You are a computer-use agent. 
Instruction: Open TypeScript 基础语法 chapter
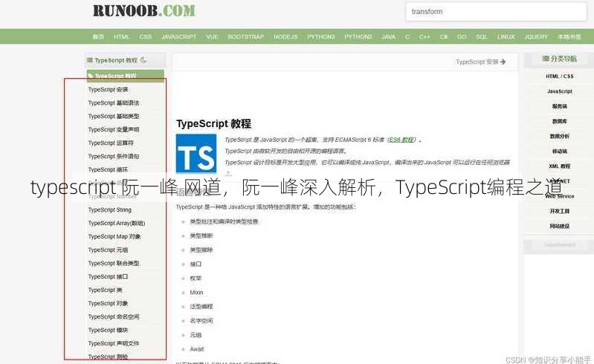click(x=113, y=103)
